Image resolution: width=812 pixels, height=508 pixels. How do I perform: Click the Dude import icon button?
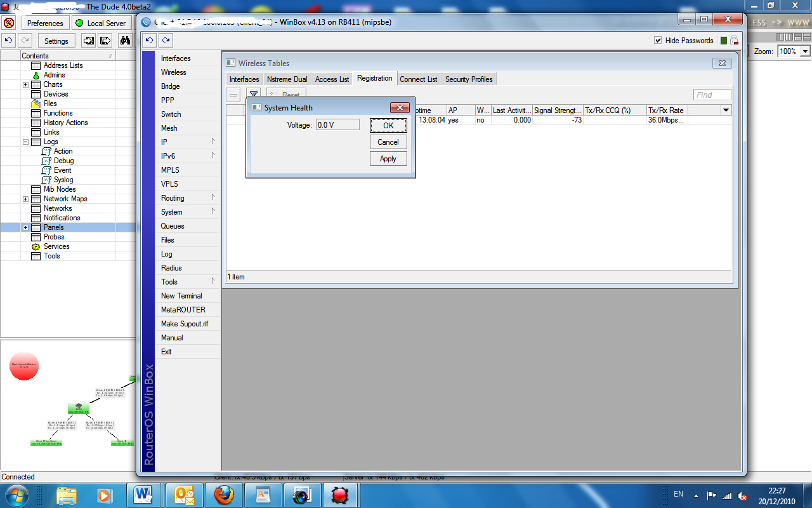(89, 41)
